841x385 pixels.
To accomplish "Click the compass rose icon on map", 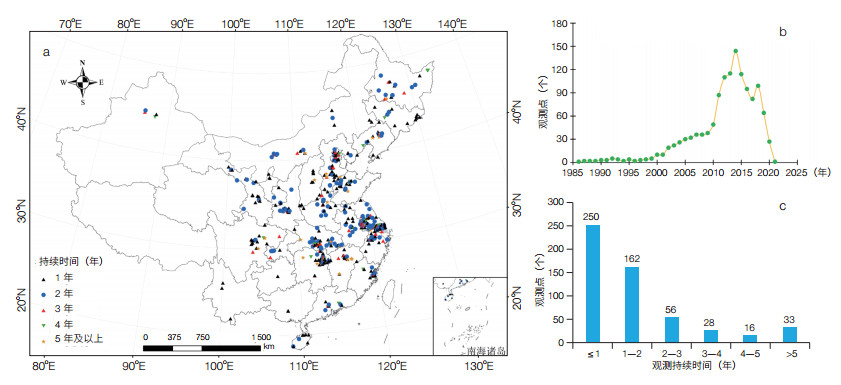I will (x=82, y=82).
